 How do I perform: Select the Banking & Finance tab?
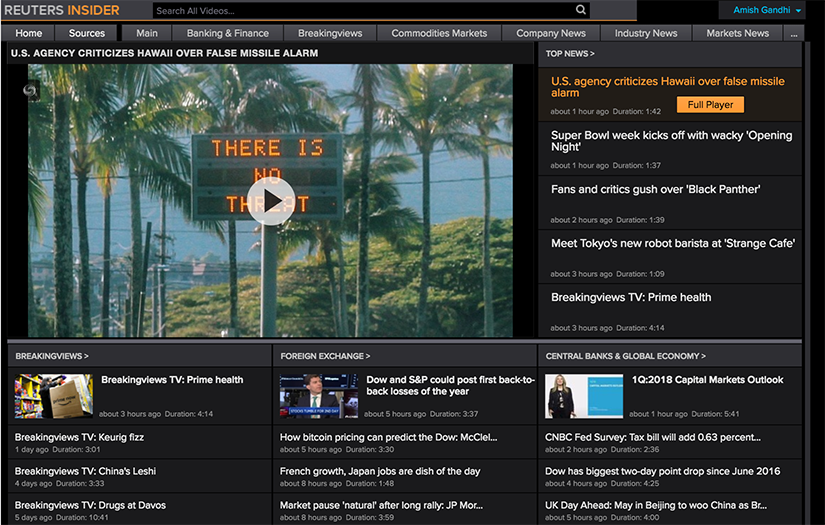(228, 33)
